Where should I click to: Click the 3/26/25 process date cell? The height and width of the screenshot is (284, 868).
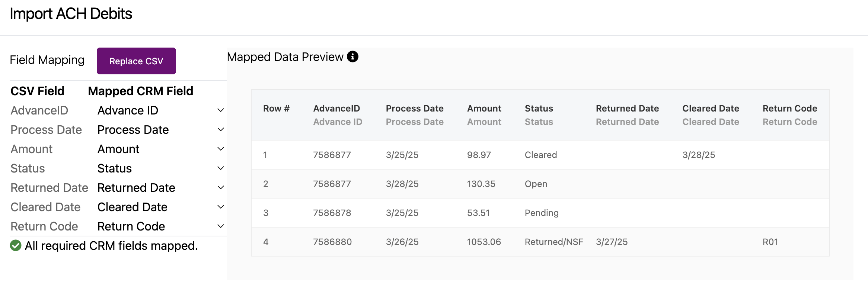click(x=402, y=242)
